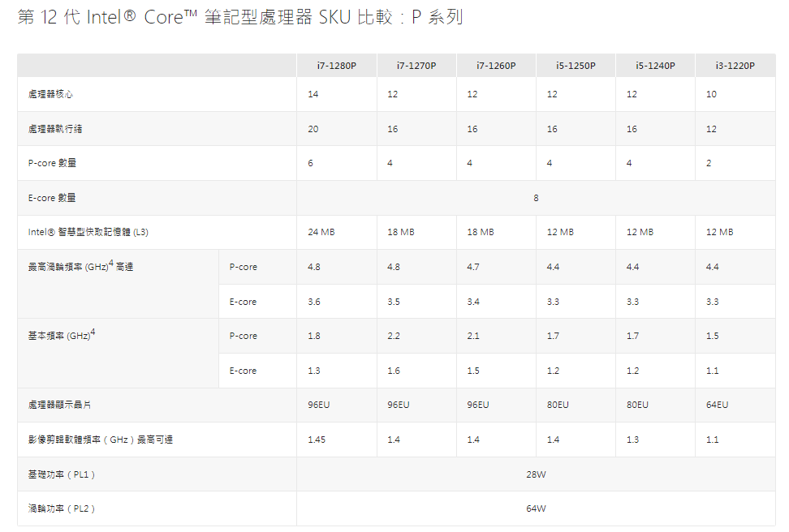
Task: Click graphics '64EU' for i3-1220P
Action: click(x=717, y=405)
